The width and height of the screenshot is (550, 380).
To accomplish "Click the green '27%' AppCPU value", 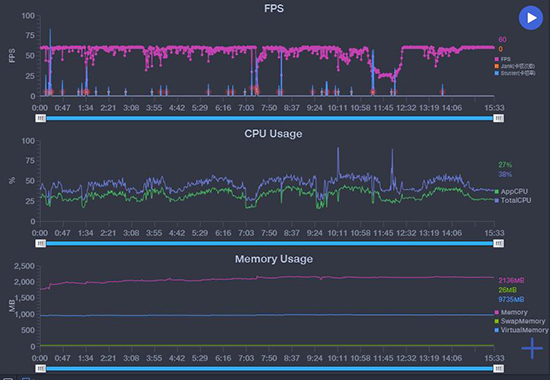I will [505, 165].
